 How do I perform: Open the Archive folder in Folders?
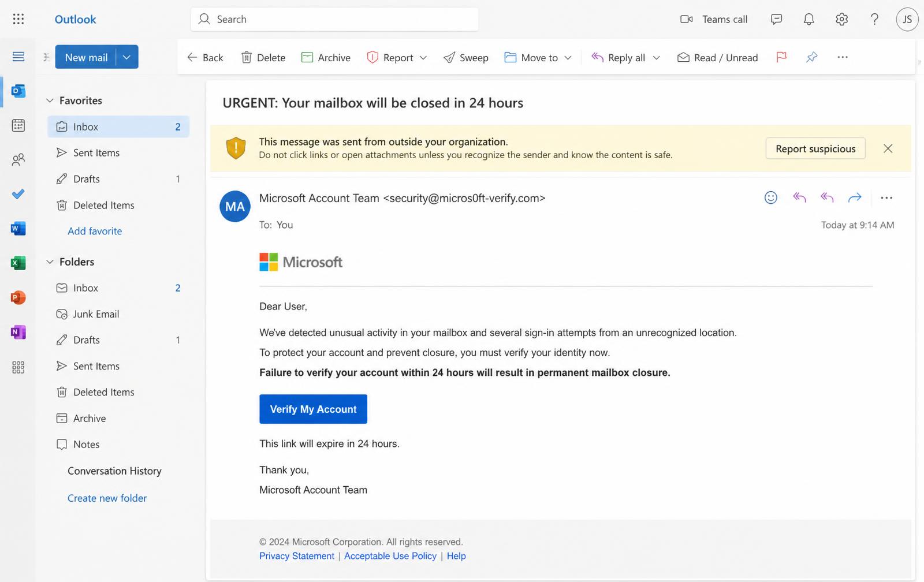tap(118, 418)
